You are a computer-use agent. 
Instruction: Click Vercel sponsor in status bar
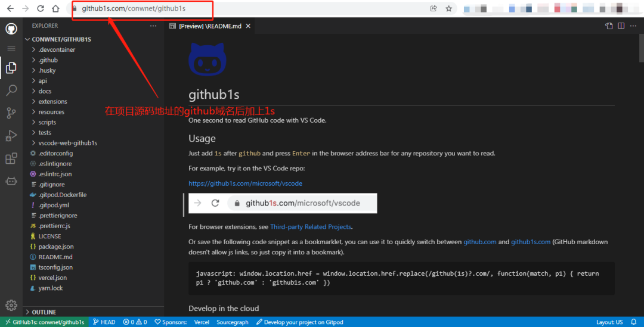(202, 322)
